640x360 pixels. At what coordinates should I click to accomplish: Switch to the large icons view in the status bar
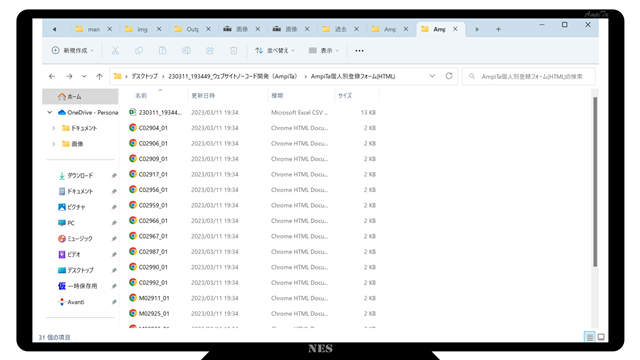click(x=601, y=337)
